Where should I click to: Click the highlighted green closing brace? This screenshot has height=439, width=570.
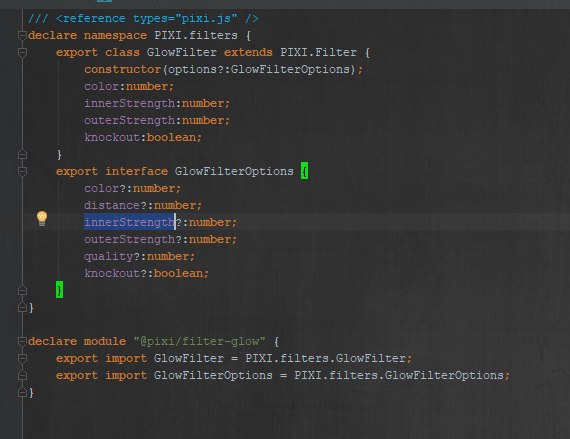[x=59, y=290]
